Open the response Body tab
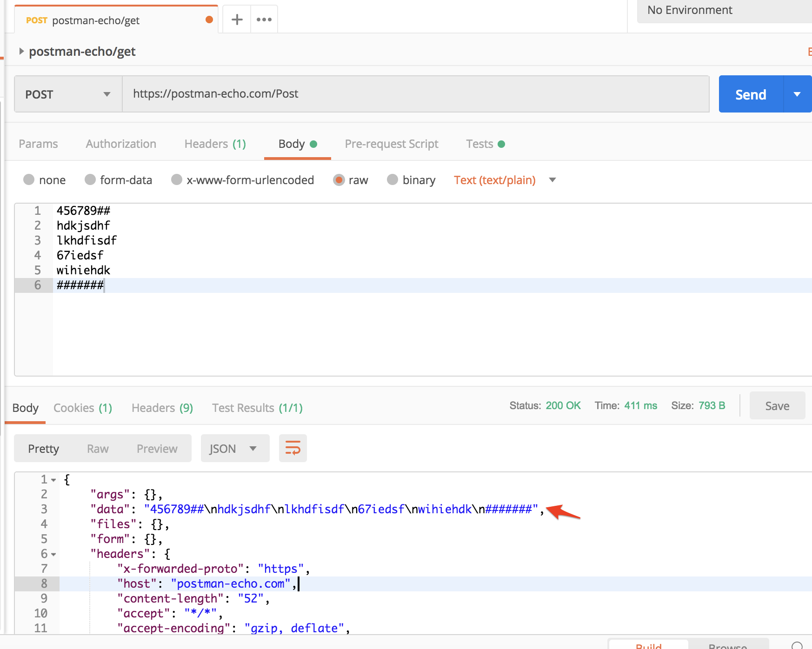 tap(25, 408)
